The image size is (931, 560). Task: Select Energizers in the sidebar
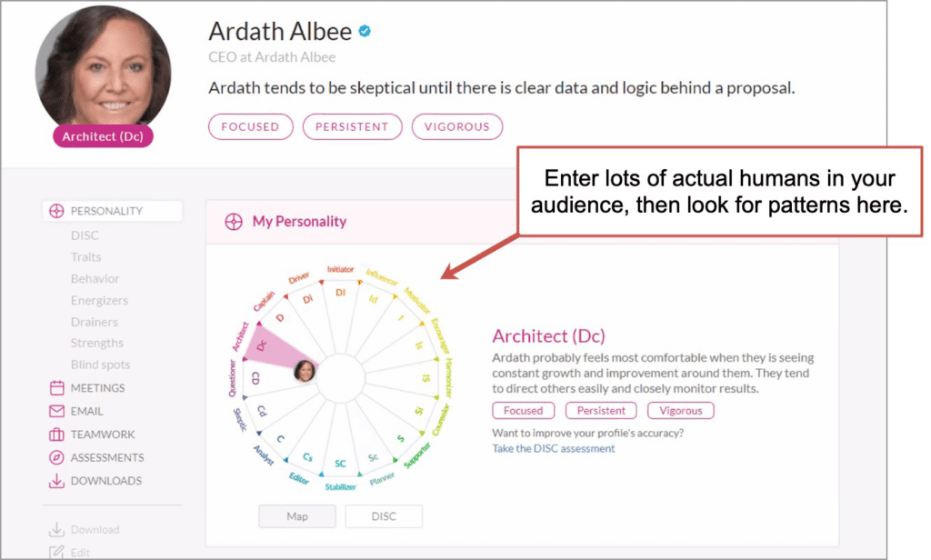point(99,300)
